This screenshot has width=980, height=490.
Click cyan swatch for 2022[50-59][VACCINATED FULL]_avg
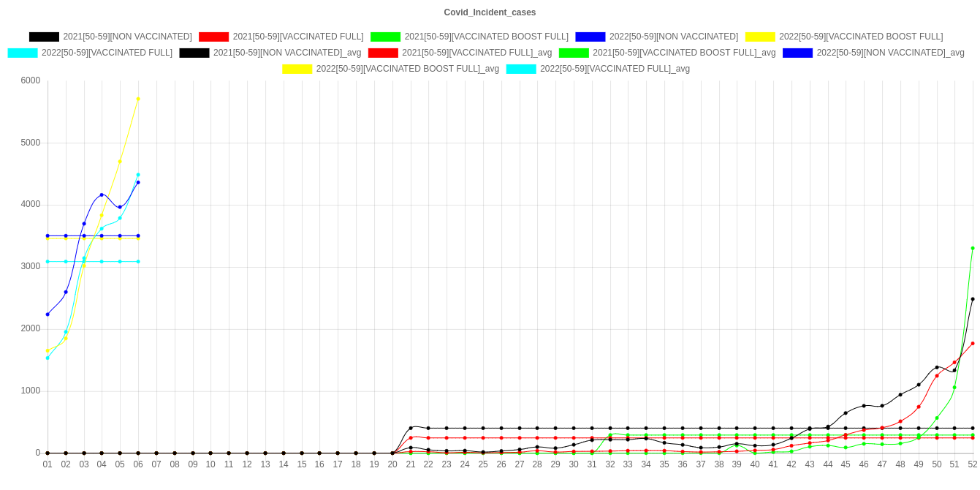[520, 69]
